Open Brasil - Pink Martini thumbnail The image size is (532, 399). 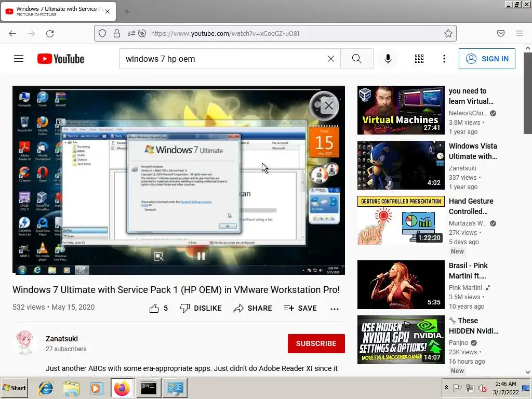[401, 285]
